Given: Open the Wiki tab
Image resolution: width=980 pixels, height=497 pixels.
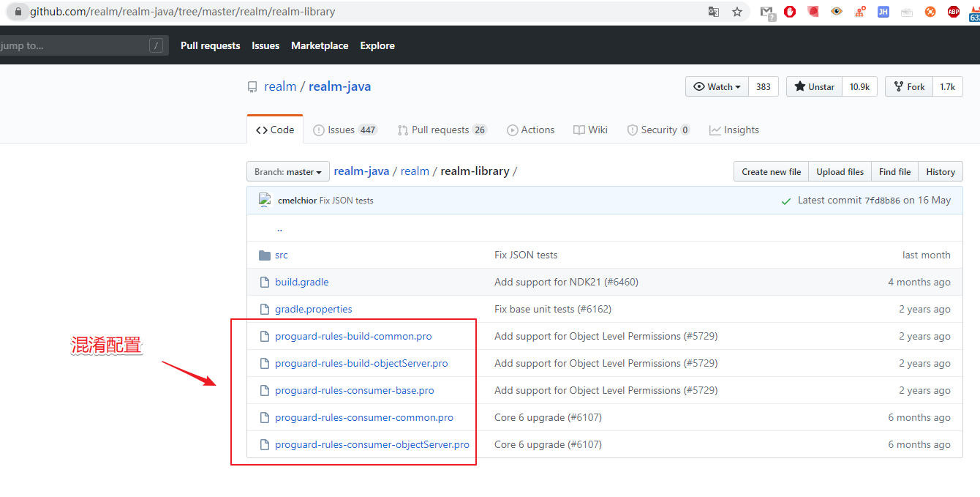Looking at the screenshot, I should point(591,130).
